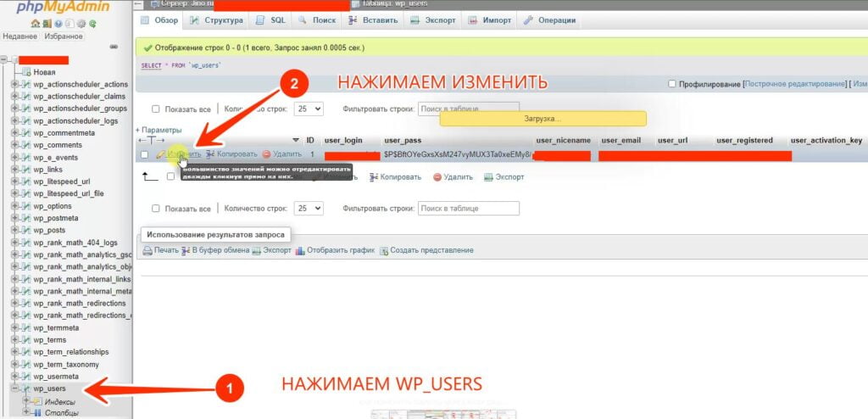Open the MySQL documentation page icon
Screen dimensions: 868x419
click(70, 23)
